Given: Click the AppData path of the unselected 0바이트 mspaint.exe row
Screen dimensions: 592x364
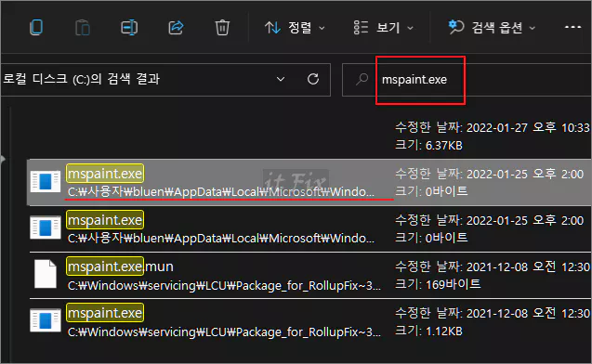Looking at the screenshot, I should [x=221, y=239].
